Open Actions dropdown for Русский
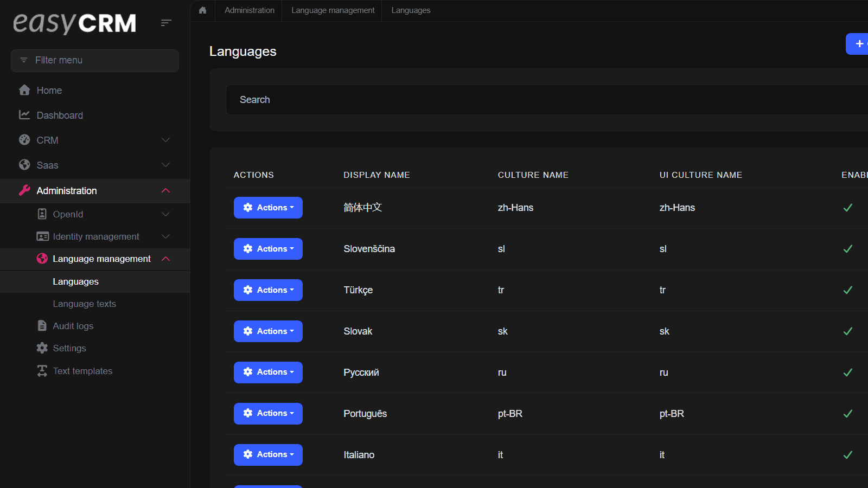Viewport: 868px width, 488px height. [268, 373]
